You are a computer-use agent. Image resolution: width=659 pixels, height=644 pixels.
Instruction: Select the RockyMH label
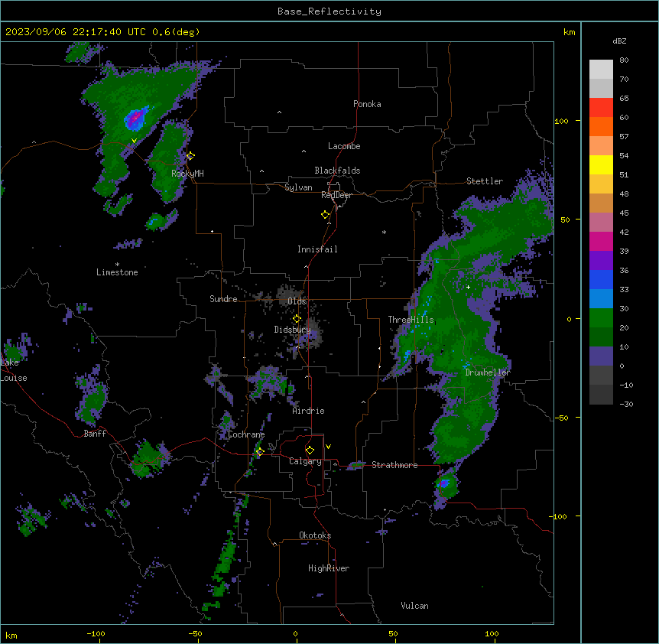(x=187, y=173)
